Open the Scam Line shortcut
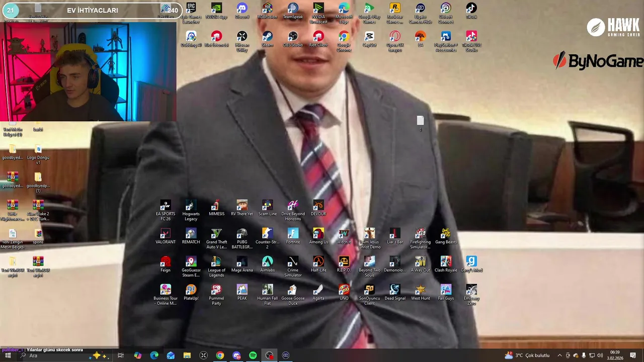The width and height of the screenshot is (644, 362). tap(267, 208)
